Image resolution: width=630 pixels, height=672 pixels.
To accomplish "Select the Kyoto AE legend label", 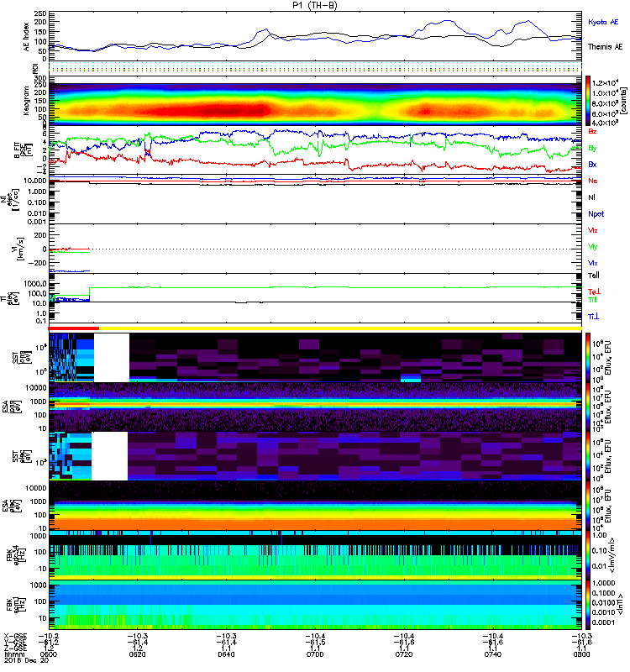I will pos(603,22).
